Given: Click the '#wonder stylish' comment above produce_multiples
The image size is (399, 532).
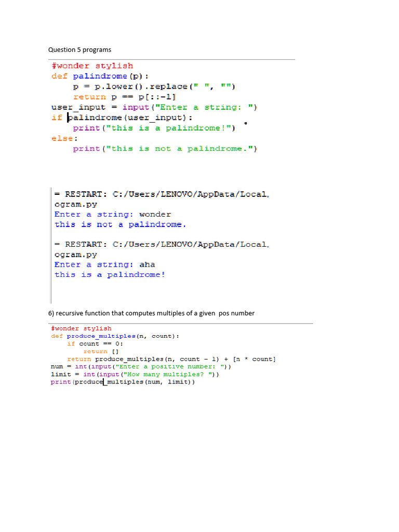Looking at the screenshot, I should pos(82,328).
